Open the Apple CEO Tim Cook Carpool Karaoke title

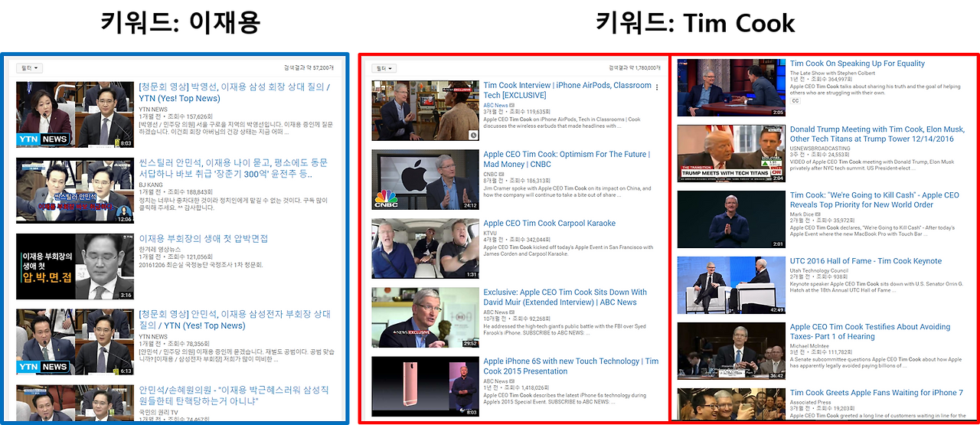549,224
